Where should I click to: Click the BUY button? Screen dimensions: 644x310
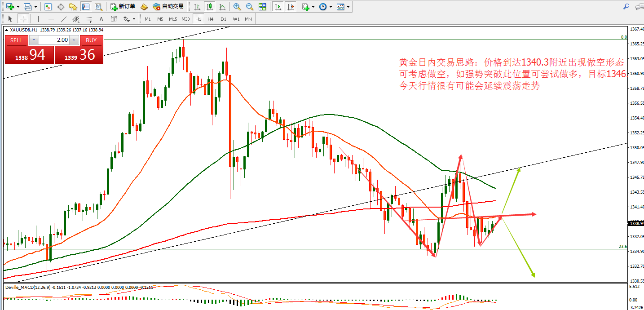91,40
